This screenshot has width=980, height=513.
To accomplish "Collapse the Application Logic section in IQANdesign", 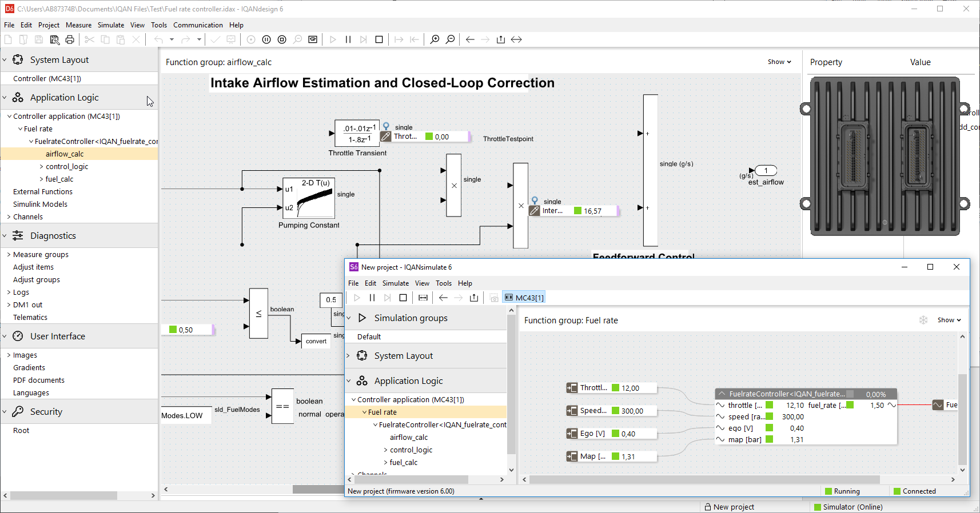I will click(5, 98).
